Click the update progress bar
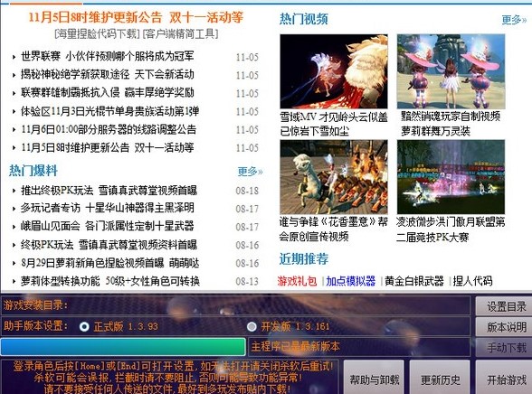The height and width of the screenshot is (394, 532). point(123,347)
